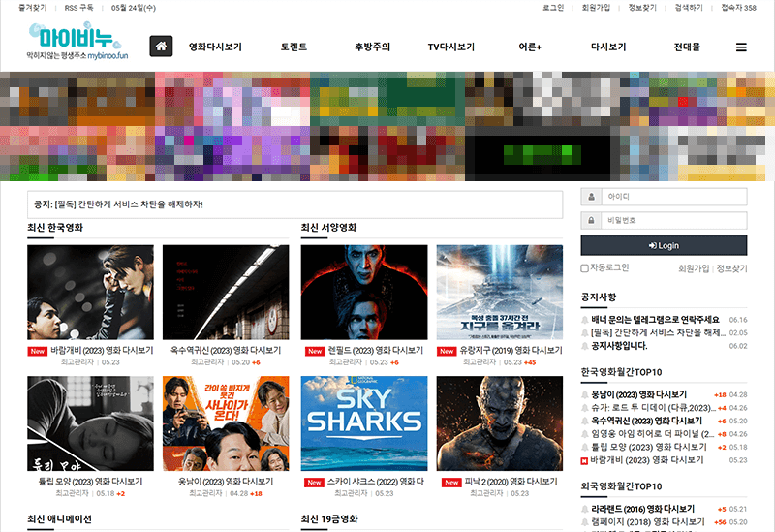Image resolution: width=775 pixels, height=532 pixels.
Task: Click 회원가입 link in top bar
Action: [596, 8]
